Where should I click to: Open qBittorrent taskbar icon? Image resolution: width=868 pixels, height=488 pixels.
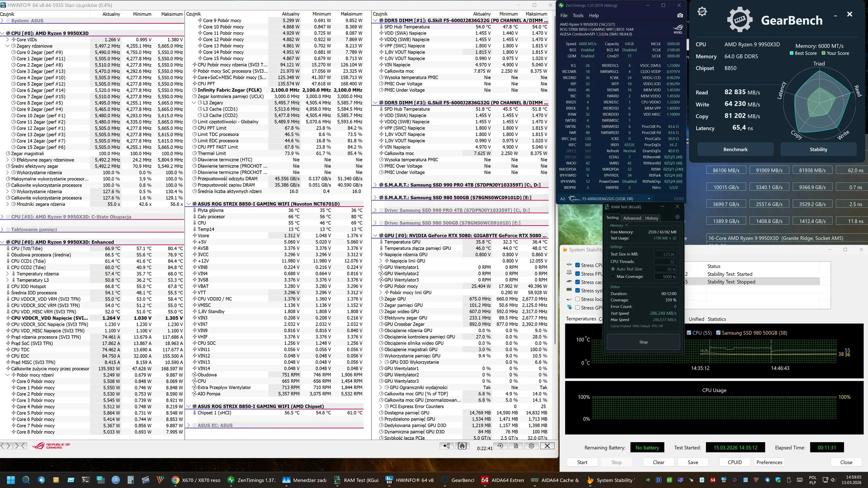click(x=115, y=480)
